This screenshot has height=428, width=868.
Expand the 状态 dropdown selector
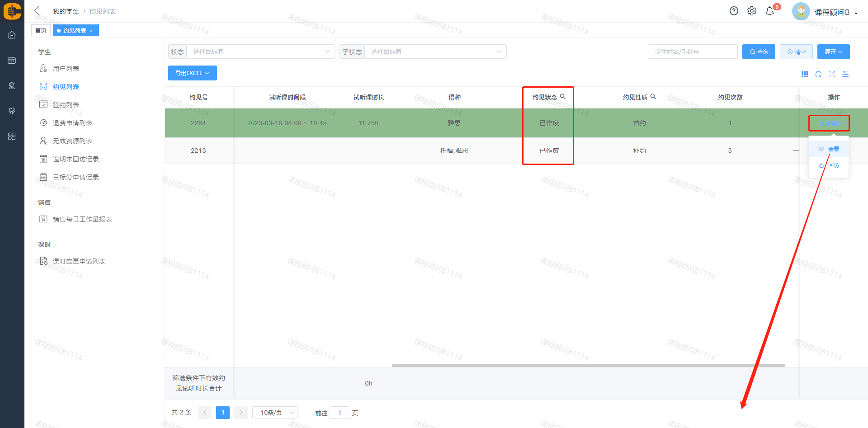[260, 52]
